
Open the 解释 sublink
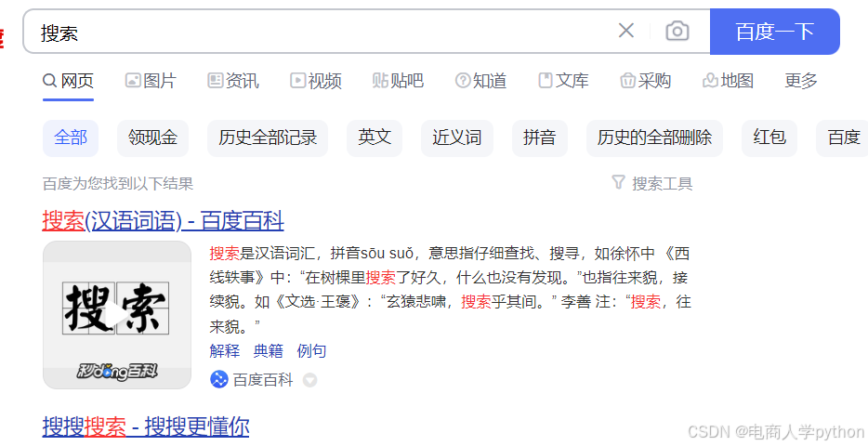click(225, 351)
